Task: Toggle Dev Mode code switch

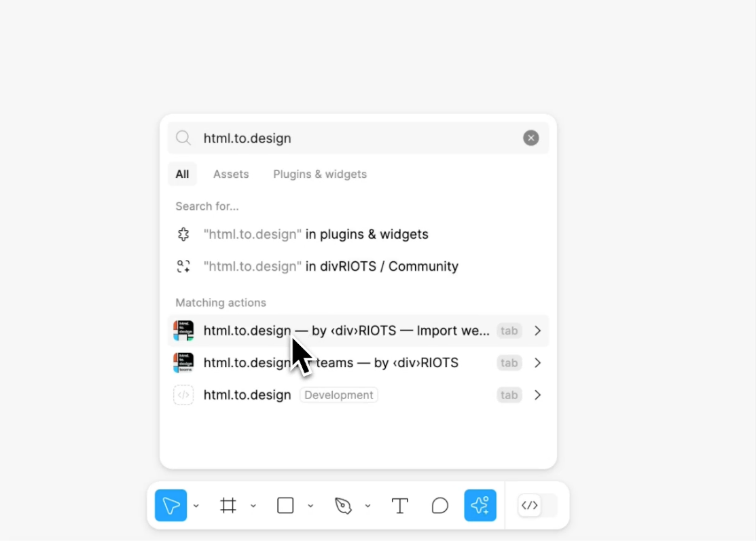Action: pyautogui.click(x=537, y=505)
